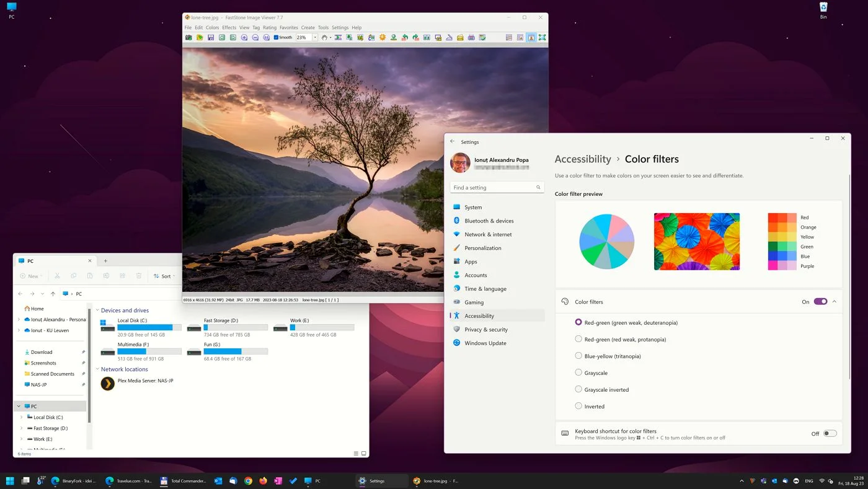
Task: Go to Personalization in Settings sidebar
Action: (x=483, y=248)
